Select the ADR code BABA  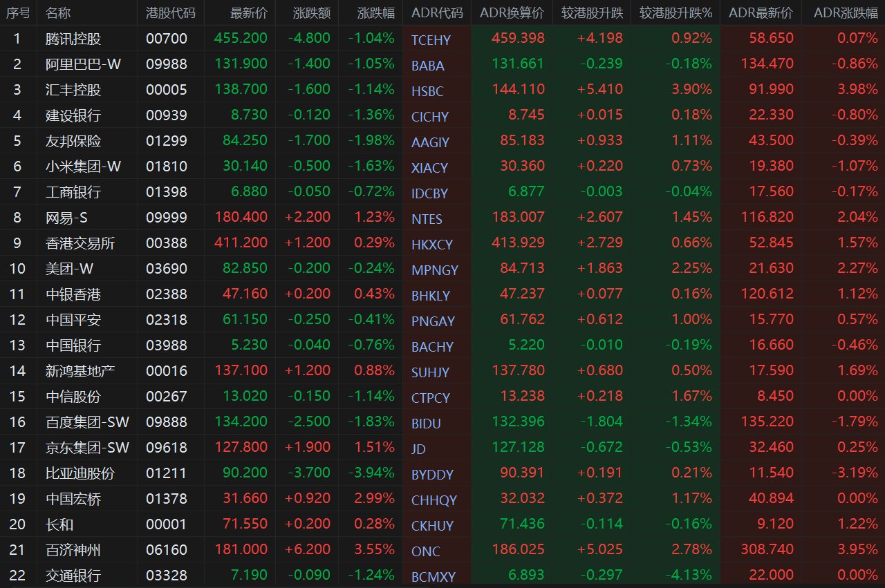coord(428,66)
